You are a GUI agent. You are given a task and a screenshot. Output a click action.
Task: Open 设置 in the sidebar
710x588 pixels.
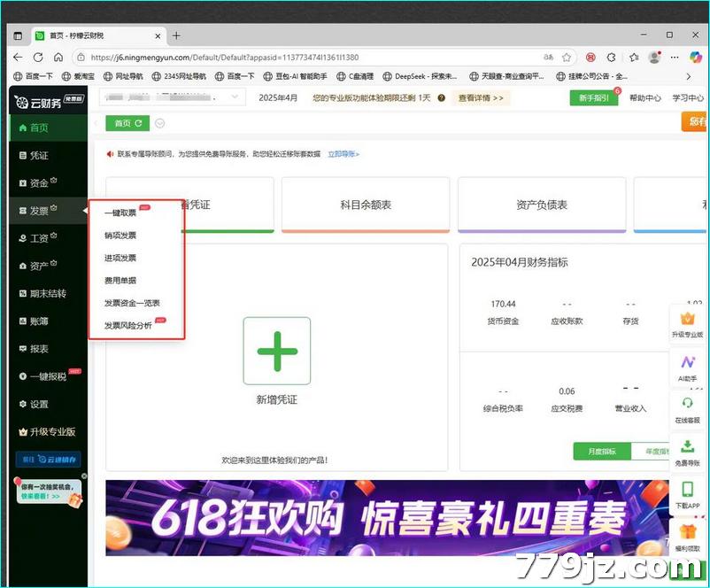[x=48, y=404]
